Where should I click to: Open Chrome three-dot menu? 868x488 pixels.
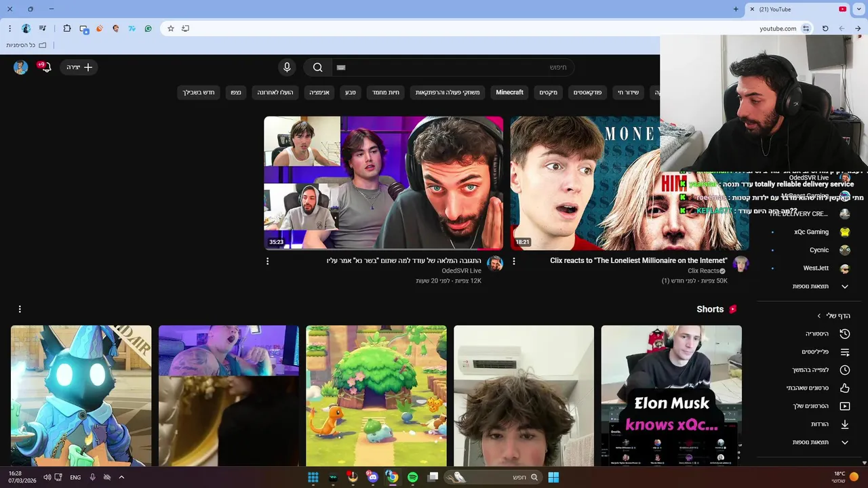point(9,28)
